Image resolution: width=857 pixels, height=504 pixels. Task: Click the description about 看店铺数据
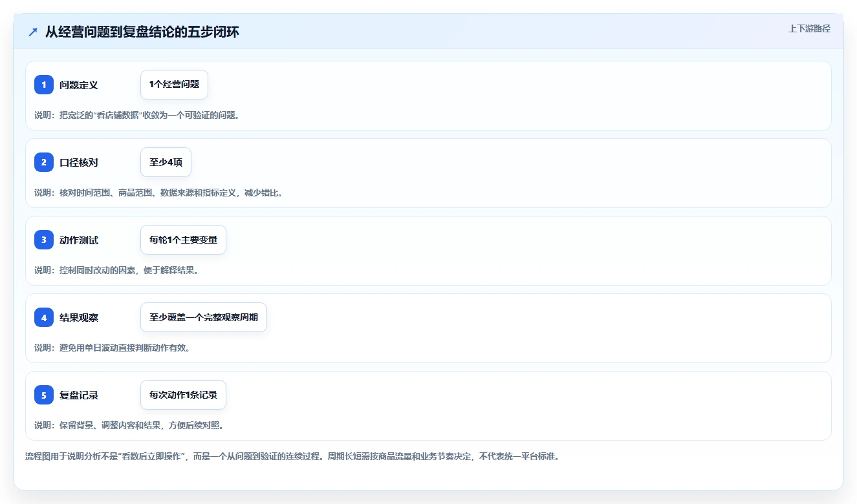[x=136, y=115]
